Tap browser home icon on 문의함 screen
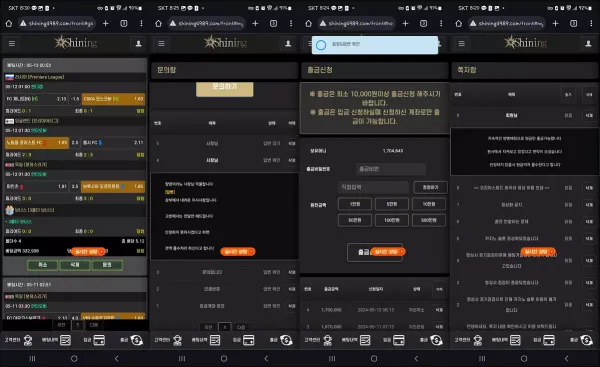 click(x=158, y=24)
